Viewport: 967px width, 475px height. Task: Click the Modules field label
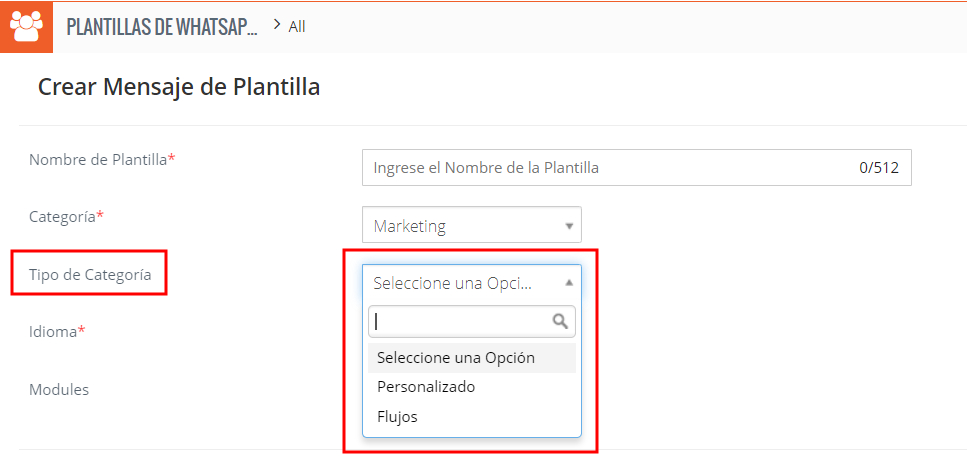(x=59, y=389)
